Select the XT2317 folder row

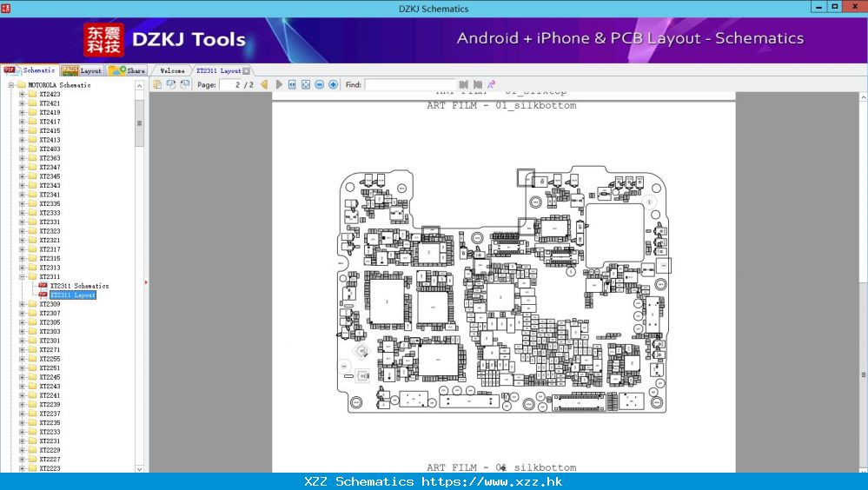(50, 249)
